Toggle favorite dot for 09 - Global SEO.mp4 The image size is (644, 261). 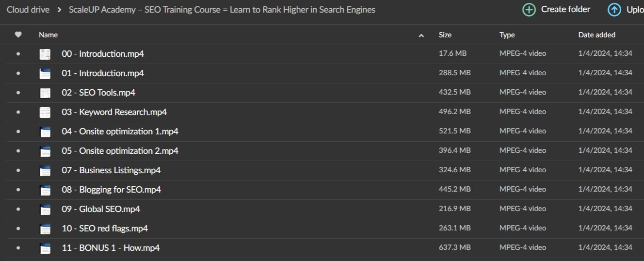tap(18, 209)
